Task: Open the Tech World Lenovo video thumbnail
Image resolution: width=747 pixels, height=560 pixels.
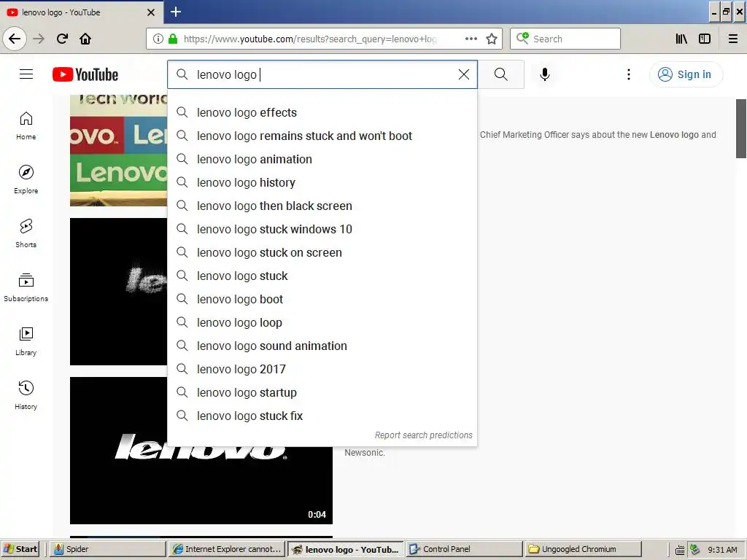Action: 118,150
